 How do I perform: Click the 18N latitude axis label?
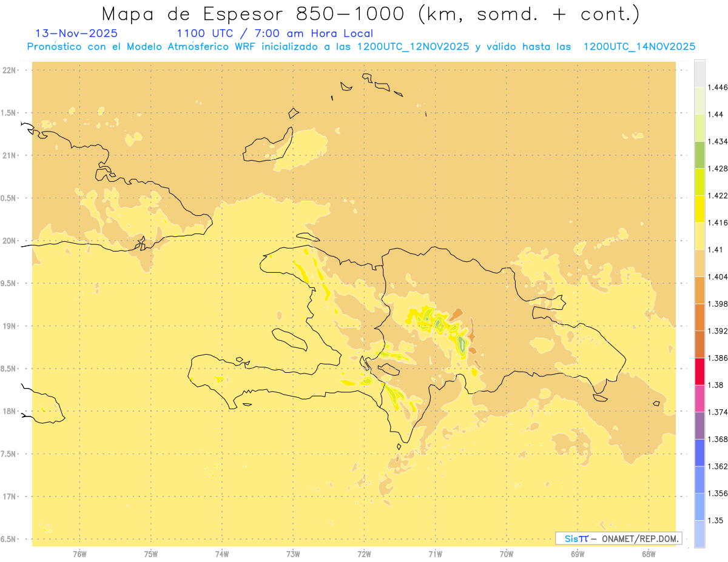click(10, 411)
